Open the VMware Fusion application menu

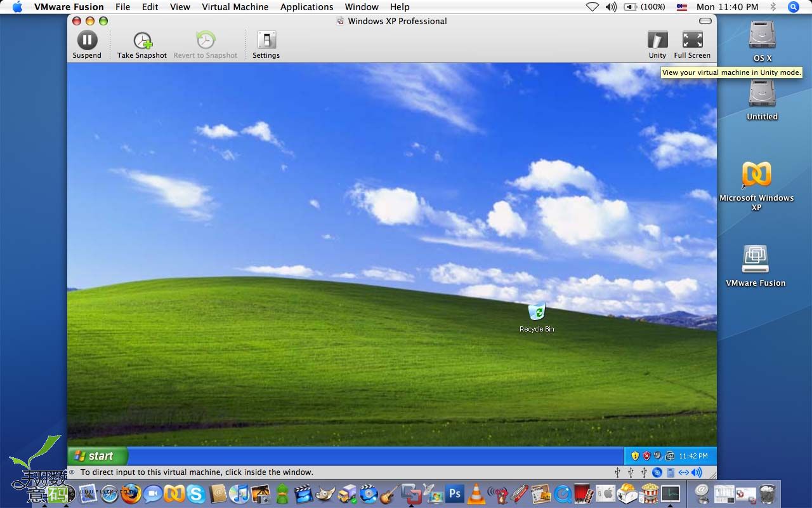pos(69,7)
